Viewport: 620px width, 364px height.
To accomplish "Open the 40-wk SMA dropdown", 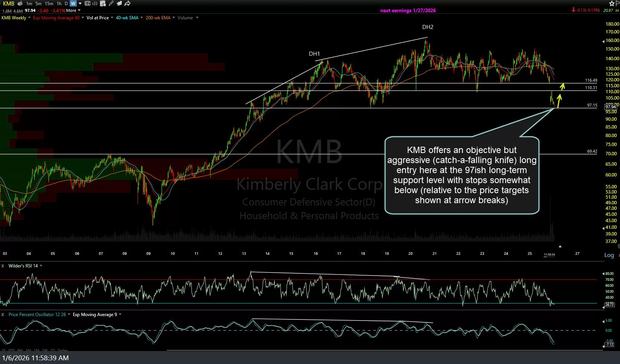I will [142, 18].
